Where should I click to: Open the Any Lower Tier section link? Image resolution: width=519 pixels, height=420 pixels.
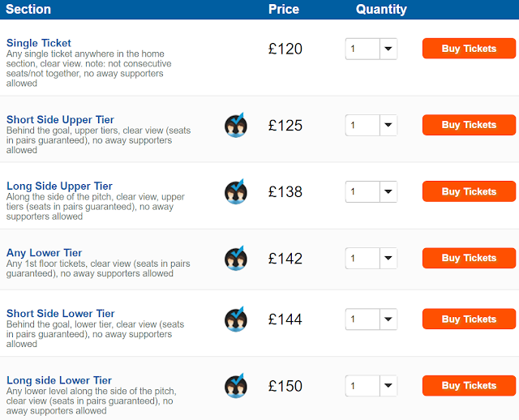[x=44, y=253]
